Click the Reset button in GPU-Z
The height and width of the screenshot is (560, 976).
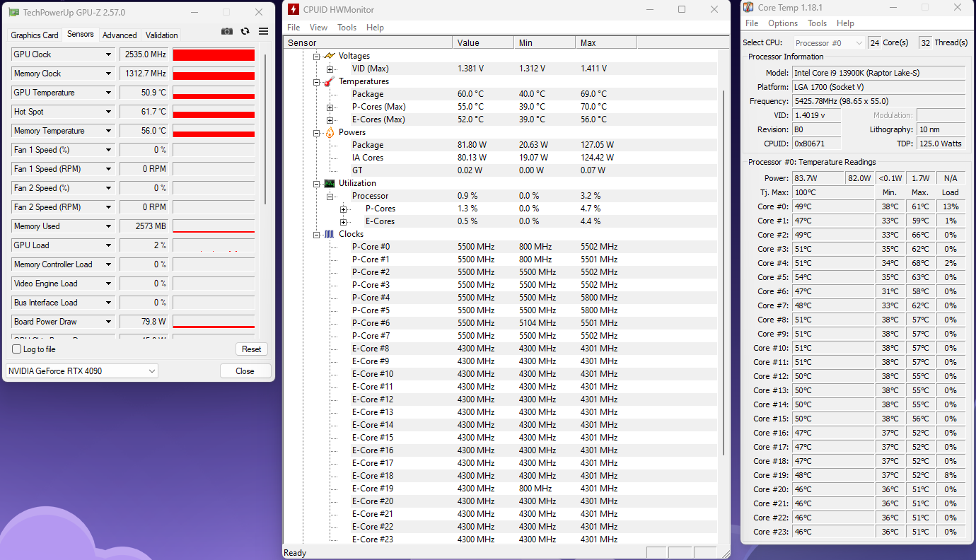tap(252, 349)
